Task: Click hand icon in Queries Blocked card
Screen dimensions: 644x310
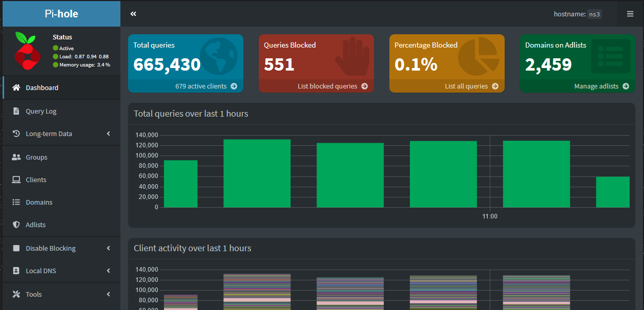Action: click(x=351, y=56)
